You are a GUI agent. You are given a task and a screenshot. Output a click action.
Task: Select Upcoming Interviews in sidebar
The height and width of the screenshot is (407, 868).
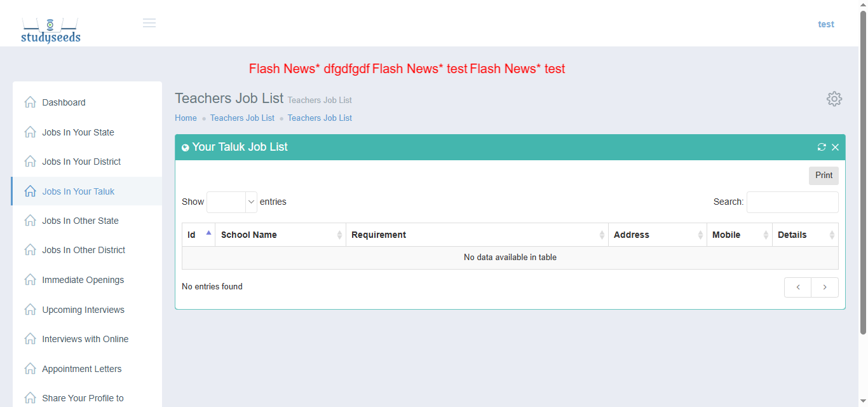coord(83,310)
